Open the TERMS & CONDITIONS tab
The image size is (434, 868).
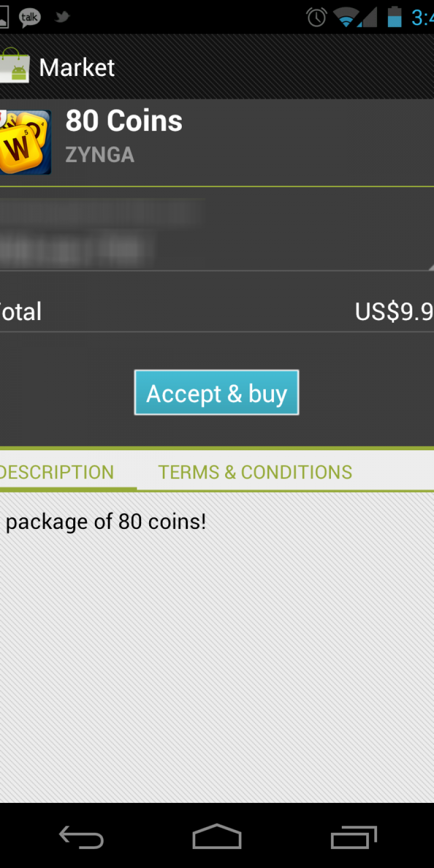255,472
